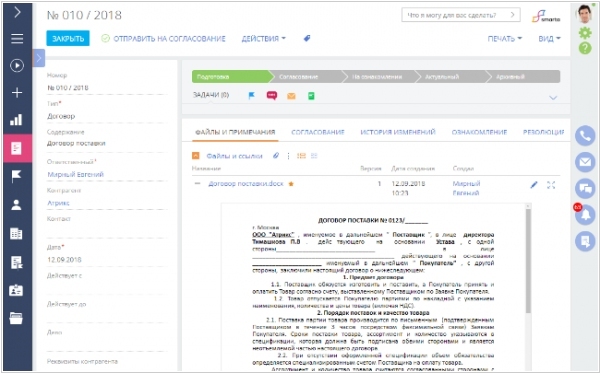Screen dimensions: 600x373
Task: Expand the left navigation panel arrow
Action: click(17, 13)
